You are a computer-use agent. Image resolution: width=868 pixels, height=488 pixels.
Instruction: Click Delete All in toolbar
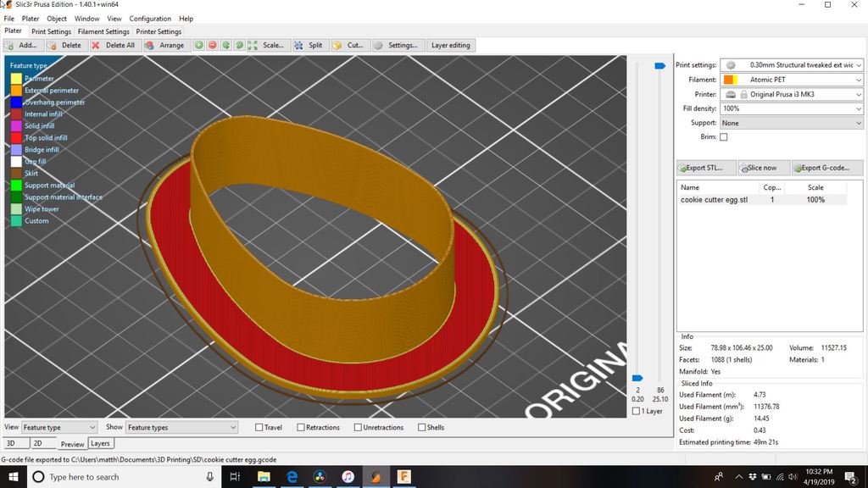[114, 46]
